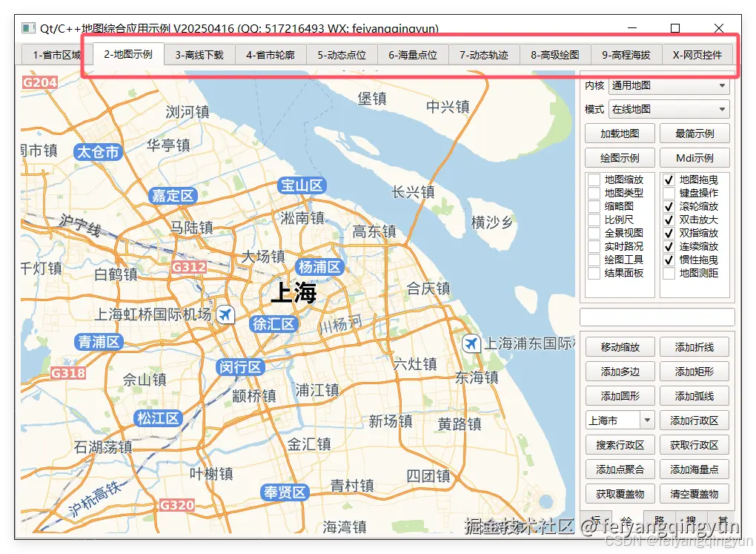This screenshot has height=554, width=756.
Task: Click the 太仓市 city label badge
Action: [x=97, y=151]
